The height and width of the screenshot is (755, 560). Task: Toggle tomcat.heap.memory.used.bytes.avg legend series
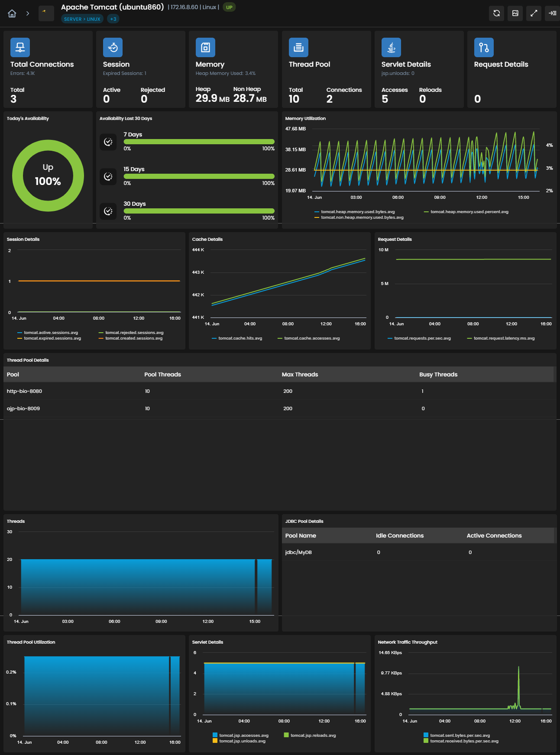(355, 212)
